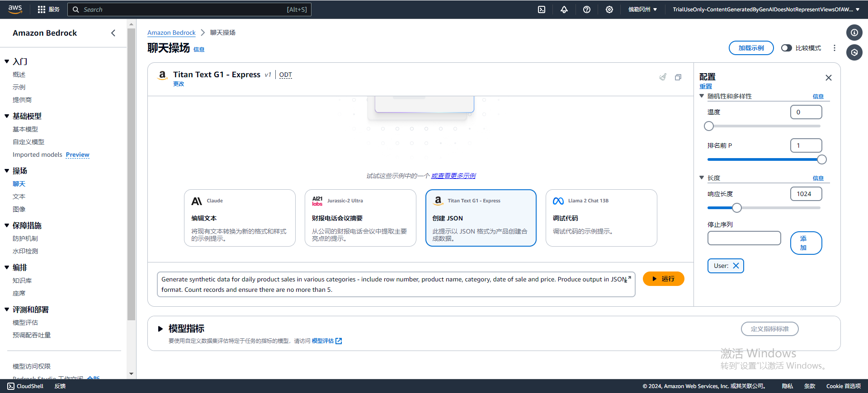
Task: Open 概述 in the sidebar
Action: tap(19, 75)
